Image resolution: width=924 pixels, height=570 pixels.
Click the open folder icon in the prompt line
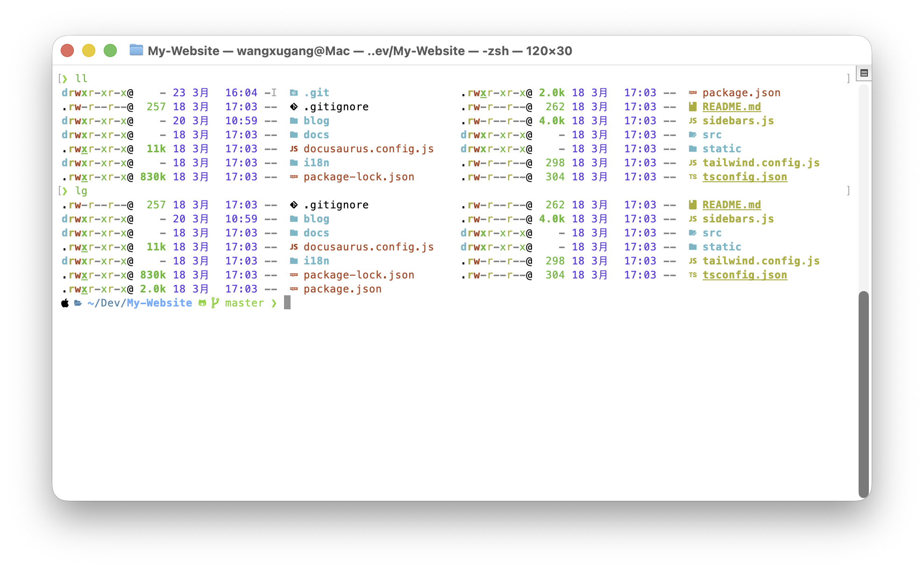[x=78, y=303]
